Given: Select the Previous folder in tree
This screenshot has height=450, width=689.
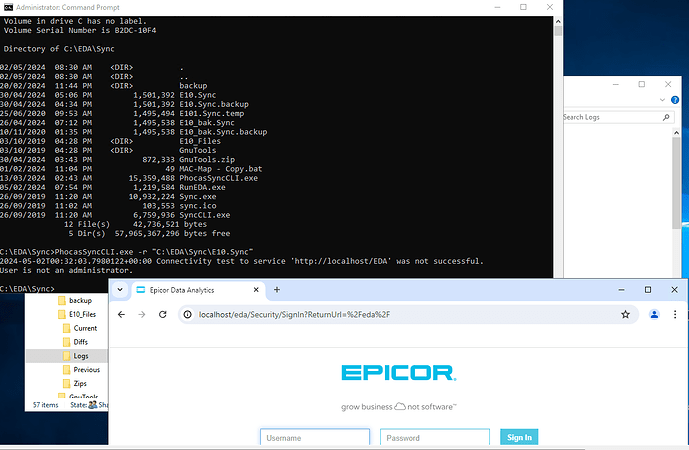Looking at the screenshot, I should pyautogui.click(x=81, y=370).
